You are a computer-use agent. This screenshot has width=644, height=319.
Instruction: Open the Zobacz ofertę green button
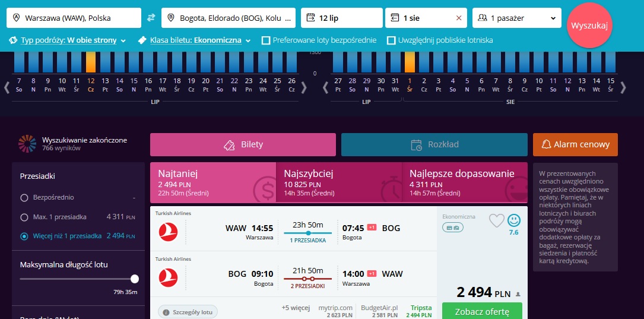click(482, 311)
